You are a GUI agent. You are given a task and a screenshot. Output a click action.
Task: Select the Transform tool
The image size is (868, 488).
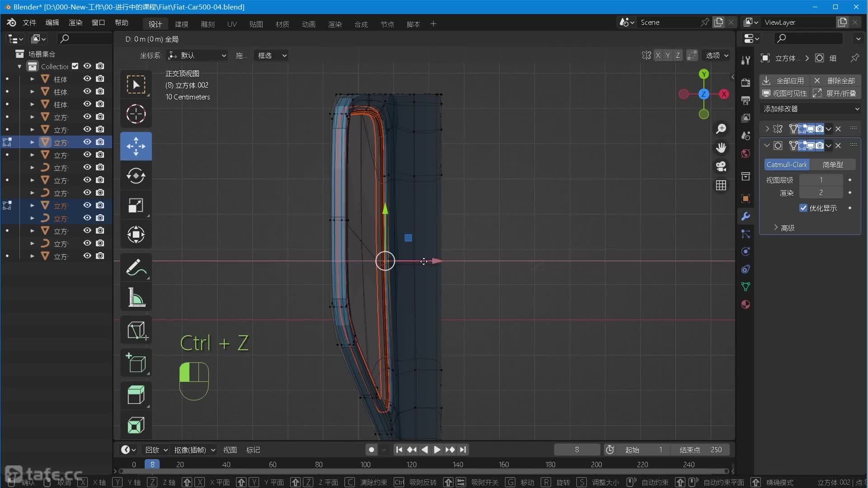coord(136,235)
